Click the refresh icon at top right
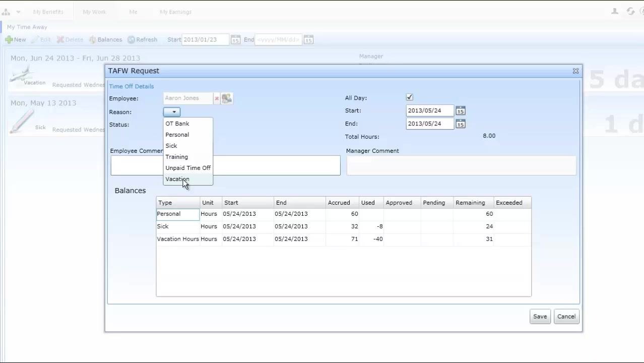Image resolution: width=644 pixels, height=363 pixels. [630, 11]
